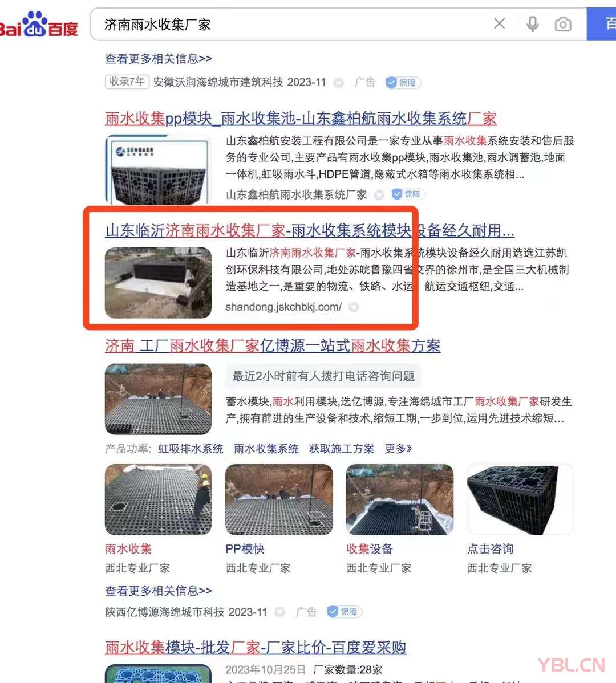Expand options circle after shandong.jskchbkj.com
This screenshot has width=616, height=683.
(354, 307)
